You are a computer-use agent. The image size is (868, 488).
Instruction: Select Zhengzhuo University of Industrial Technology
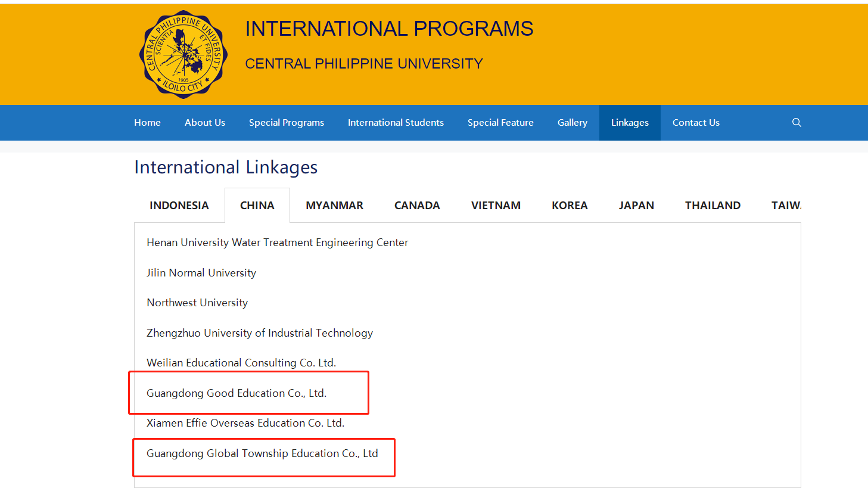(260, 333)
